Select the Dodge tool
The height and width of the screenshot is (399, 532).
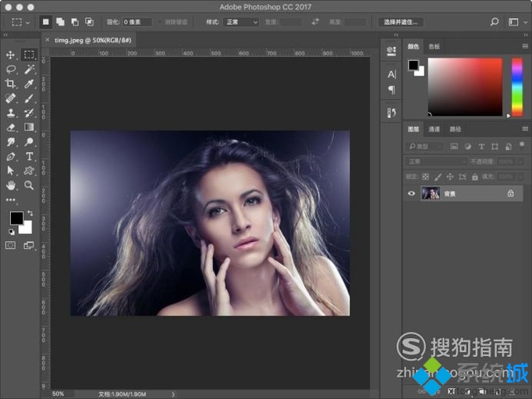(x=29, y=141)
